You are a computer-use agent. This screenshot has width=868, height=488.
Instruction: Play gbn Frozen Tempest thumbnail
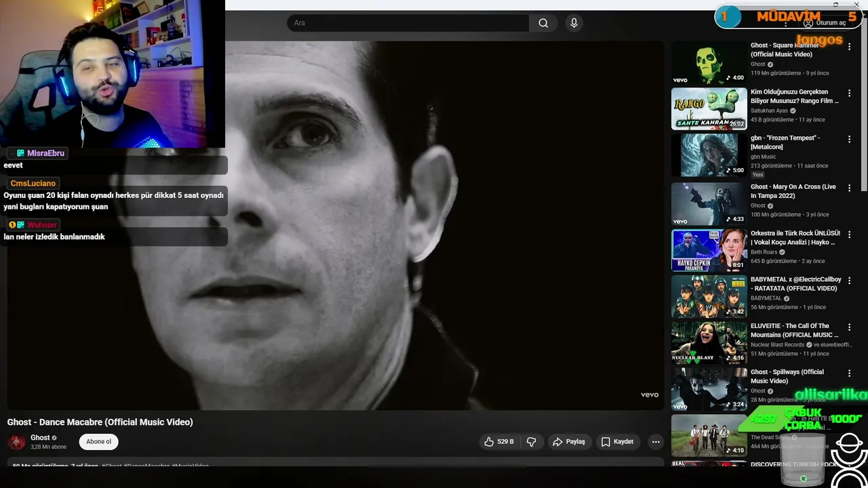[709, 155]
